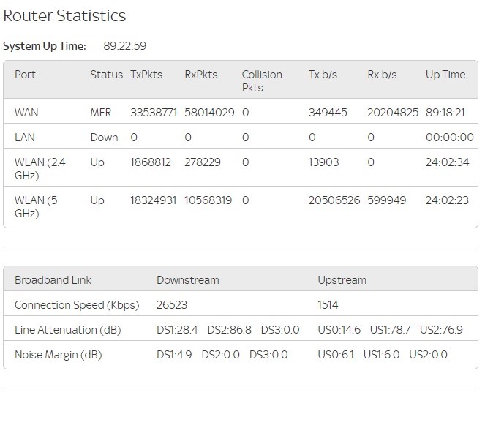This screenshot has height=428, width=504.
Task: Click WAN Rx b/s value 20204825
Action: [x=393, y=113]
